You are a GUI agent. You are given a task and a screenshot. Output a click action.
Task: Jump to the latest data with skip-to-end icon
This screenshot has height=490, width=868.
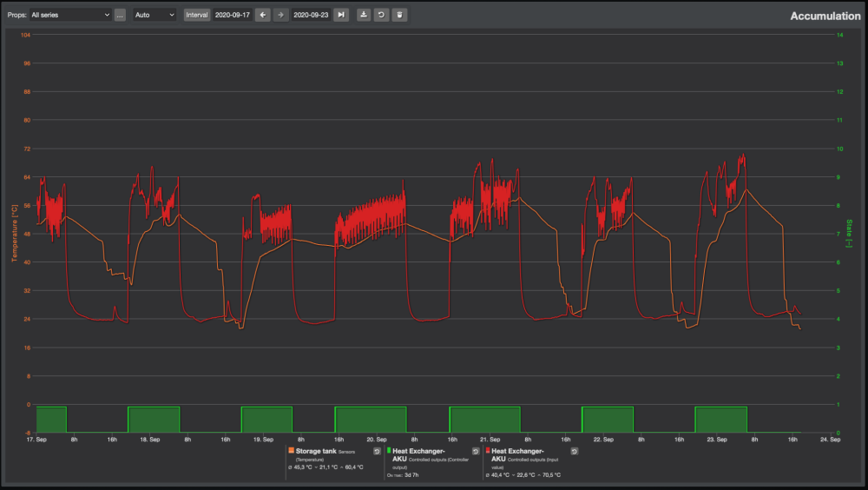[341, 15]
